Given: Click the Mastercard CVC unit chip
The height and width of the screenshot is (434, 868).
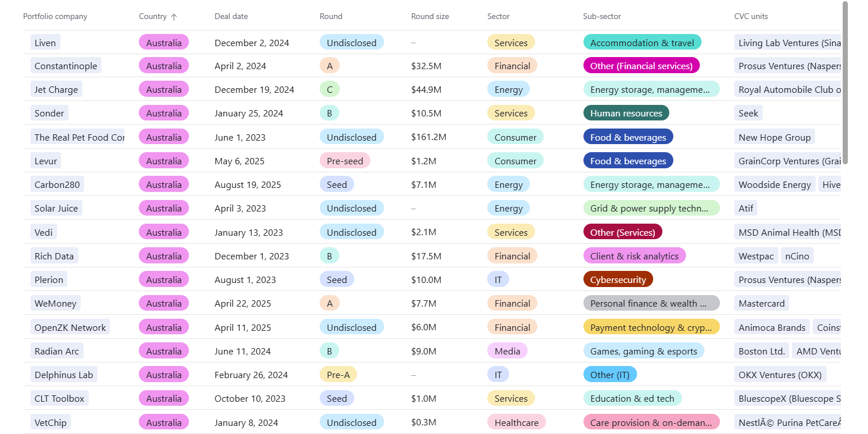Looking at the screenshot, I should 761,303.
